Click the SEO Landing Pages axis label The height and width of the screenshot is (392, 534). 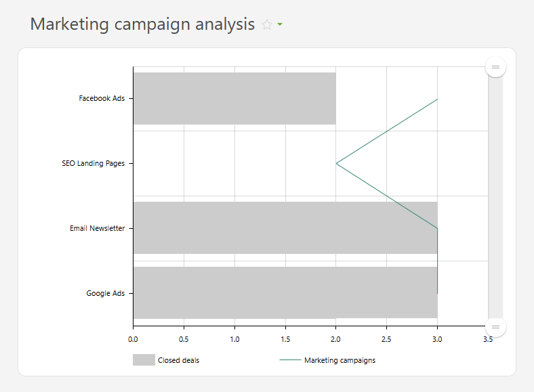click(x=94, y=163)
